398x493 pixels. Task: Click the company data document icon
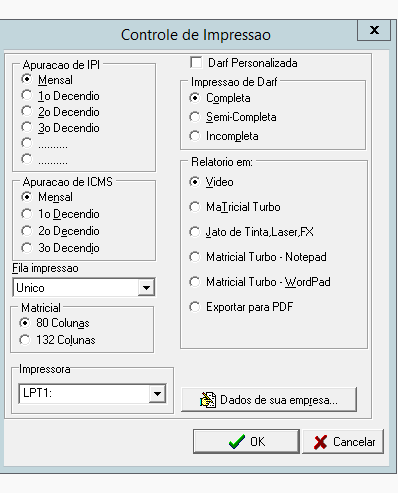click(x=208, y=400)
